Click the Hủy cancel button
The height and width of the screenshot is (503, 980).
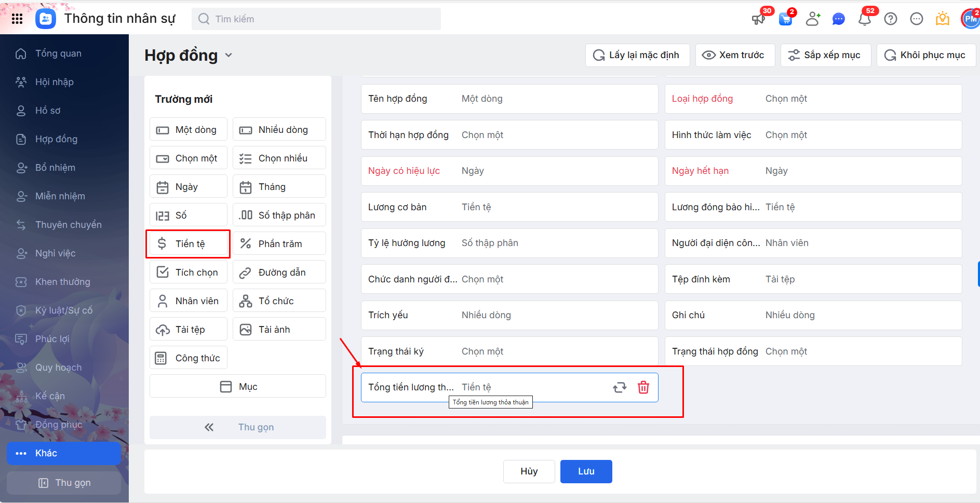pos(529,471)
